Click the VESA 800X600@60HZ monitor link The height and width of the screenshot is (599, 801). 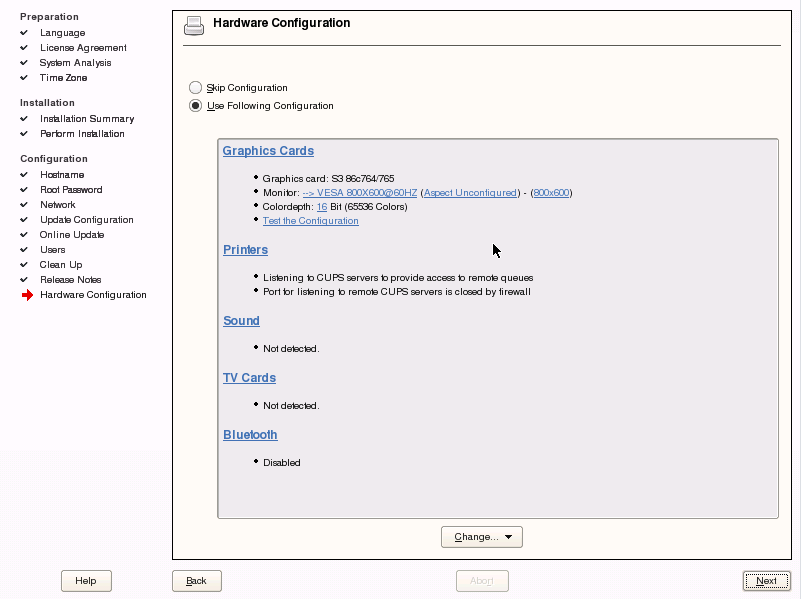360,193
